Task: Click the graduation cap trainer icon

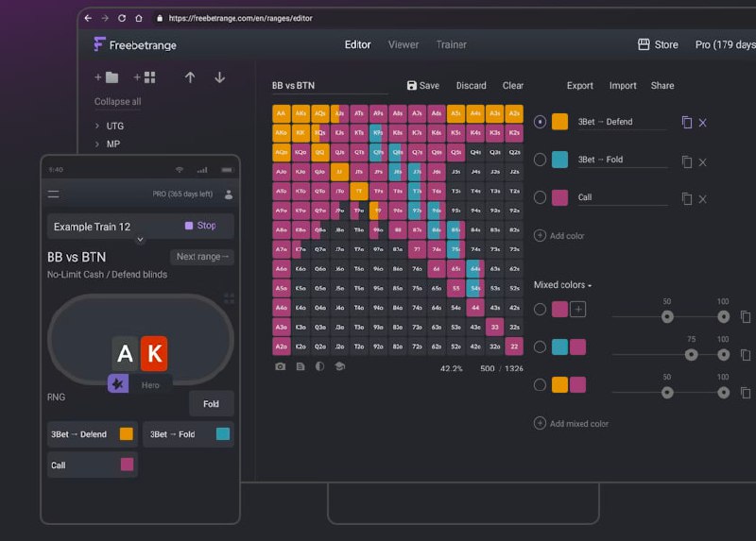Action: click(339, 366)
